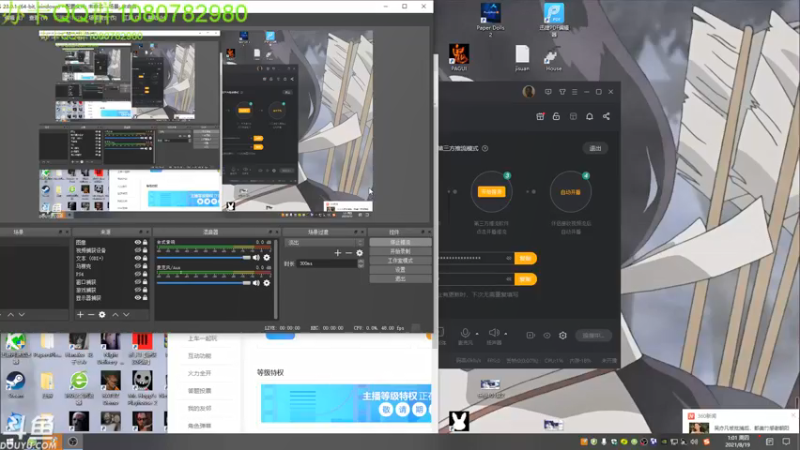Open the gear settings for 台式音频 audio track
Image resolution: width=800 pixels, height=450 pixels.
click(x=266, y=258)
